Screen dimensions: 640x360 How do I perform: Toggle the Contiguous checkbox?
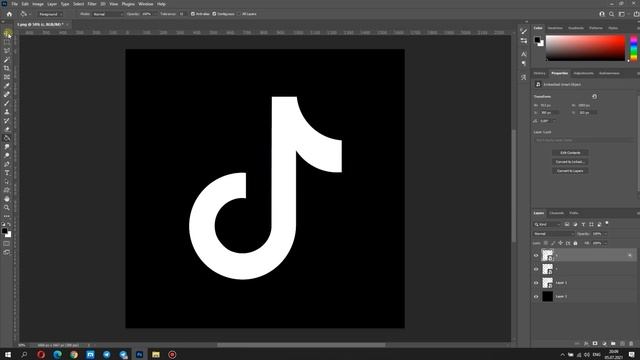click(214, 14)
